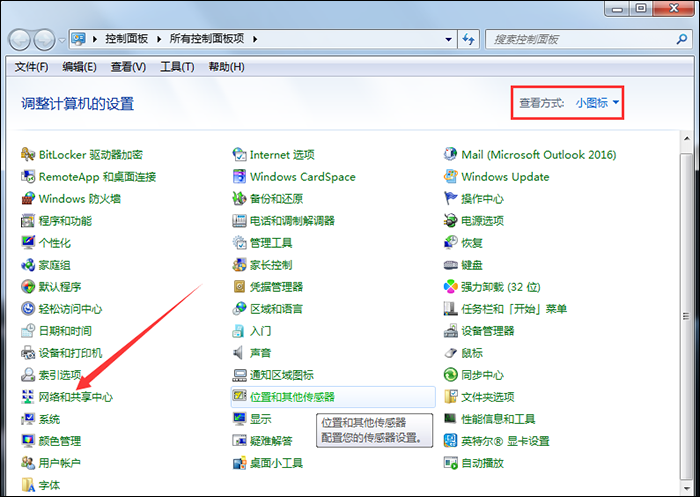Open the Windows Update icon
700x497 pixels.
[x=451, y=177]
